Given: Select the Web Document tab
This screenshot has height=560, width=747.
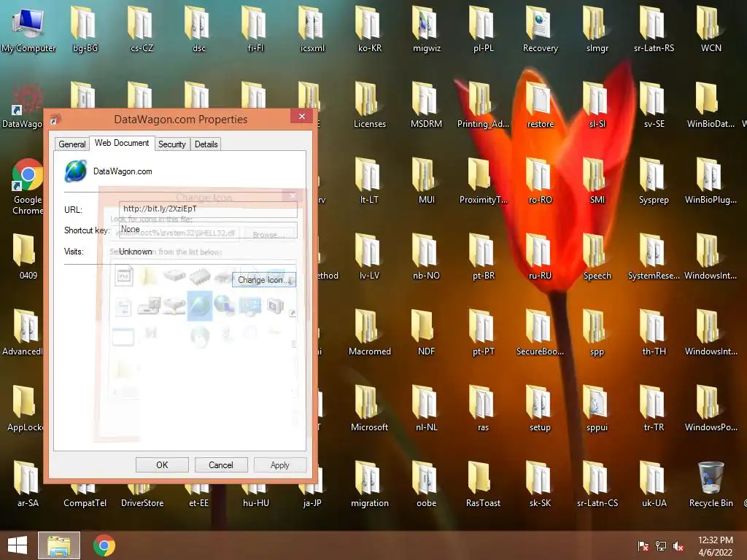Looking at the screenshot, I should [x=122, y=143].
